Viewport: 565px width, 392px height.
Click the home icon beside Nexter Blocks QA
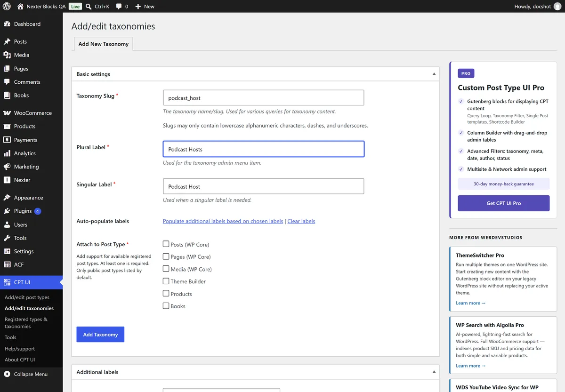20,7
